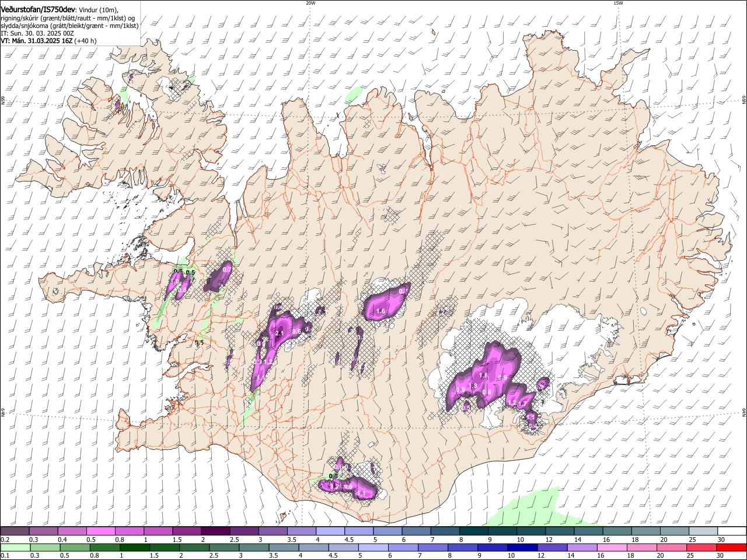Click deep blue rain-legend swatch between 10 and 12
747x560 pixels.
[x=524, y=547]
